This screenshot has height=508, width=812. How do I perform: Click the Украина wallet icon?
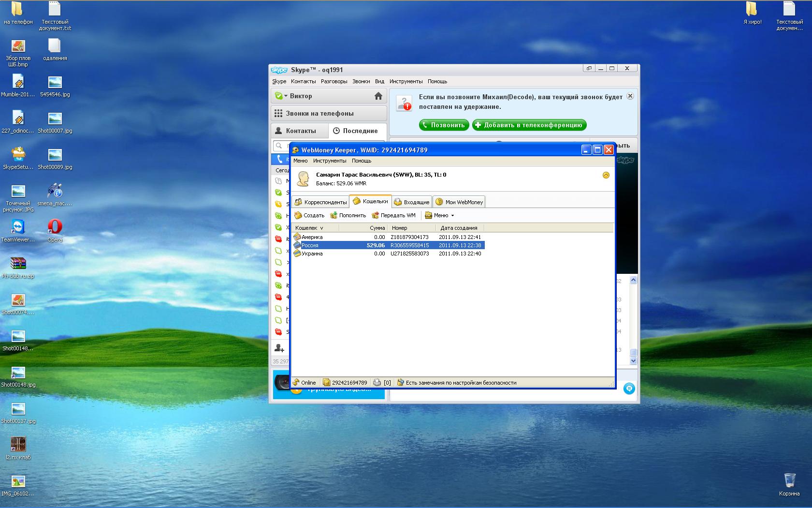tap(297, 254)
